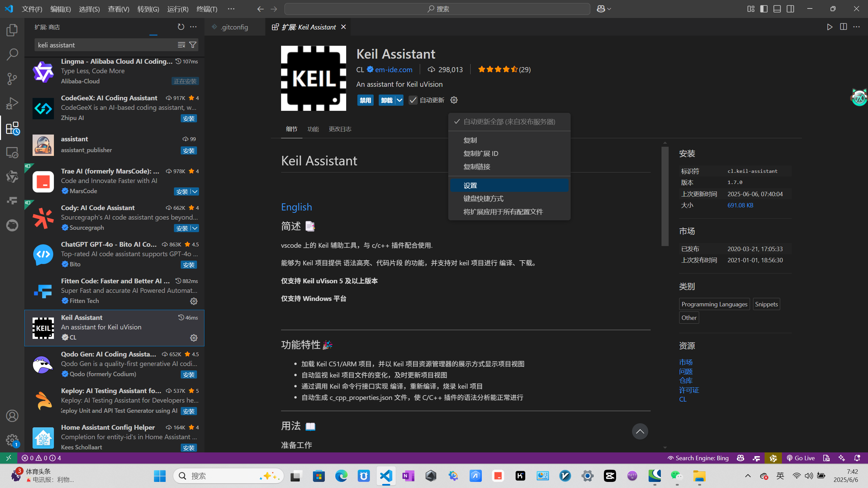This screenshot has width=868, height=488.
Task: Toggle the auto-update checkbox
Action: (413, 100)
